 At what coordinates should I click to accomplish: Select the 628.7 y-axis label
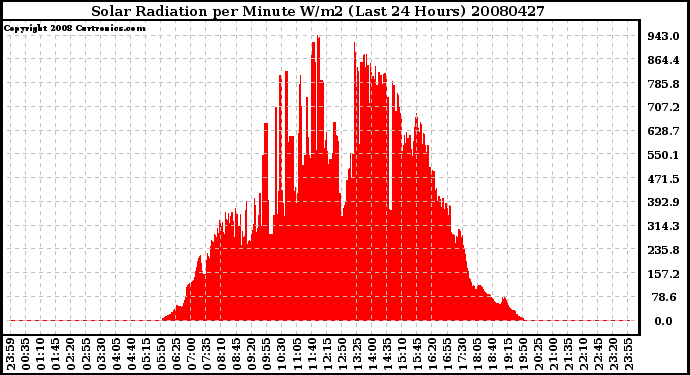[663, 131]
